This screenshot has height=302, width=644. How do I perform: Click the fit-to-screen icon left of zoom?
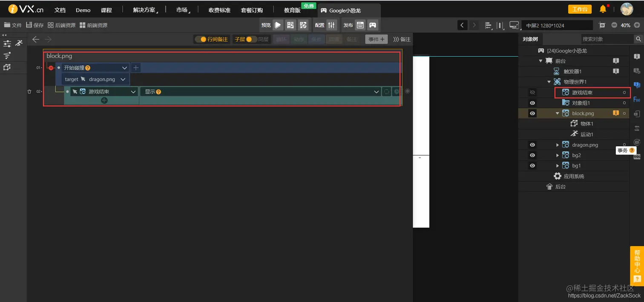(602, 25)
